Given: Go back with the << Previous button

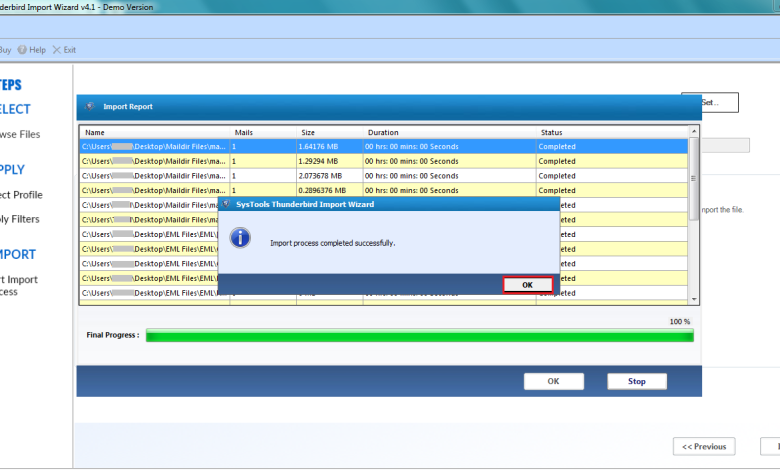Looking at the screenshot, I should tap(704, 447).
